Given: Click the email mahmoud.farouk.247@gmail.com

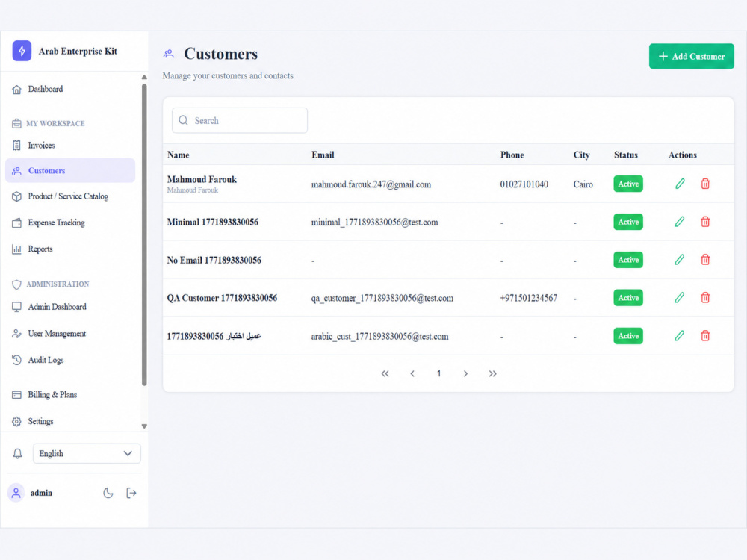Looking at the screenshot, I should click(371, 184).
